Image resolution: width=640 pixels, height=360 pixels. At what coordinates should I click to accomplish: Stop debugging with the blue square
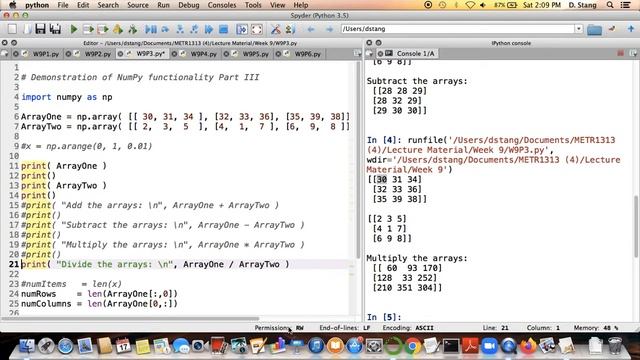pos(223,29)
